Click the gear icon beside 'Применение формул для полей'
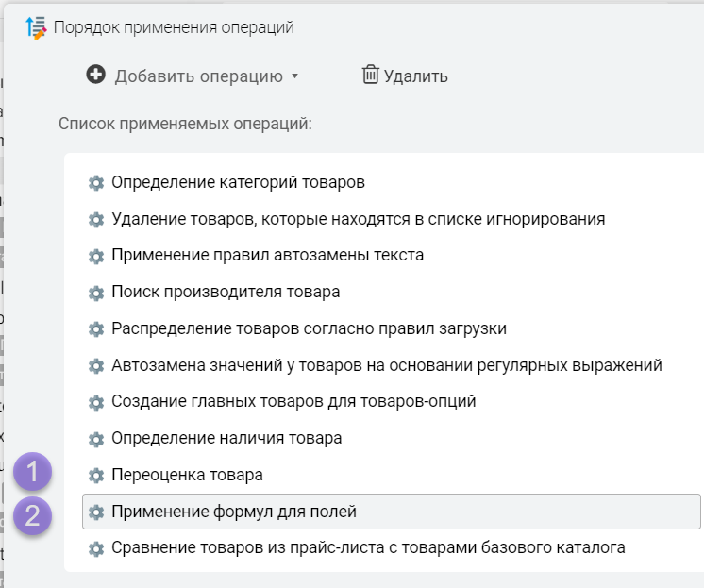704x588 pixels. [95, 512]
